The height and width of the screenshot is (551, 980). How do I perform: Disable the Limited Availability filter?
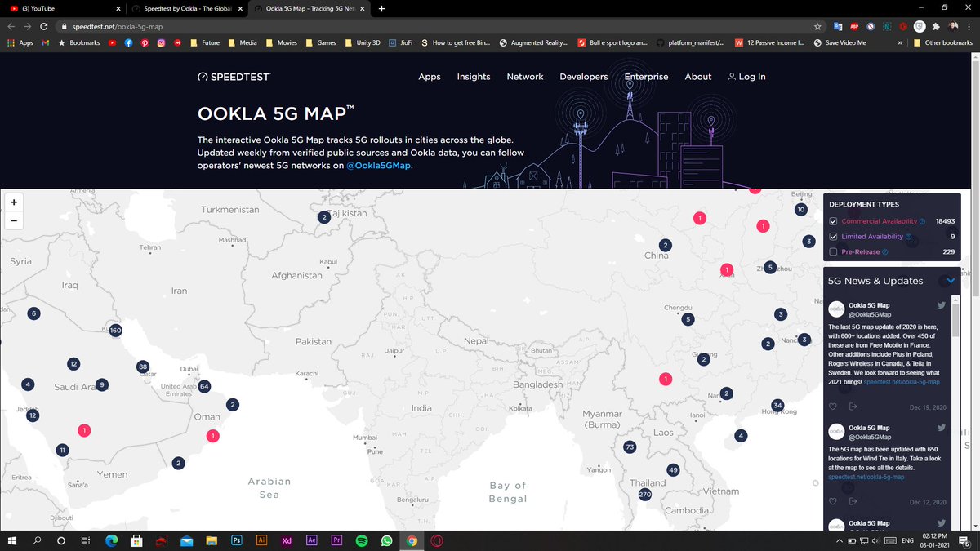[833, 236]
